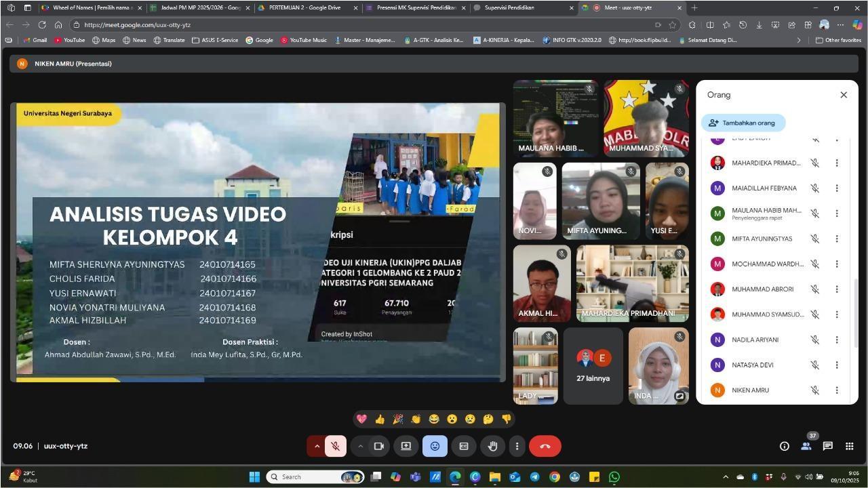Open meeting details info icon
Image resolution: width=868 pixels, height=488 pixels.
(x=785, y=446)
